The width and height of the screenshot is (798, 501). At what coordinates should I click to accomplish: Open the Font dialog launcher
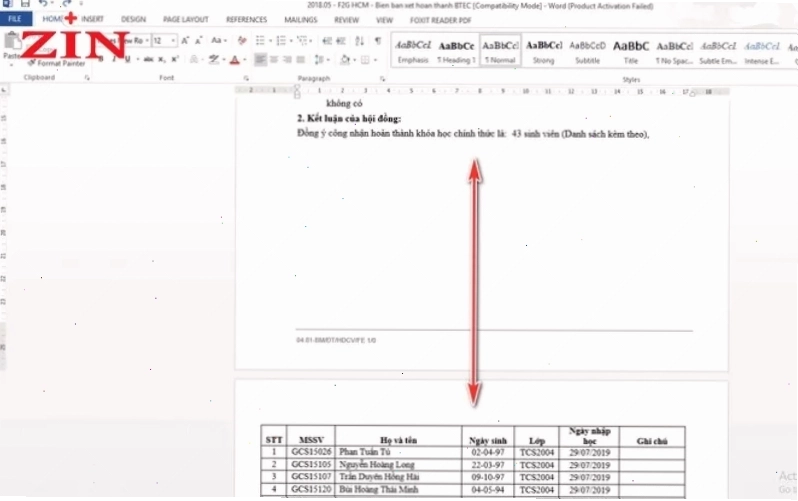[x=246, y=78]
